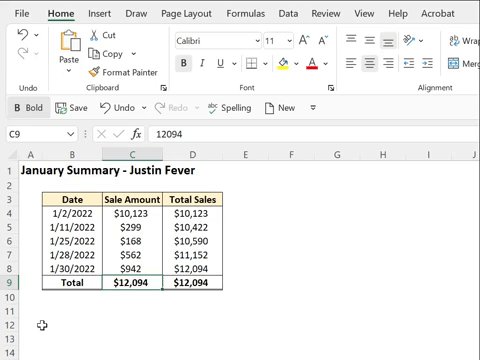Switch to the Formulas tab
This screenshot has width=480, height=360.
click(246, 14)
